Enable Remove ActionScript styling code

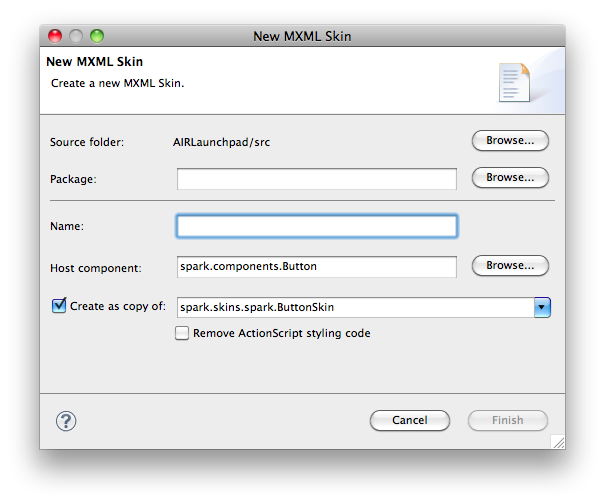182,333
